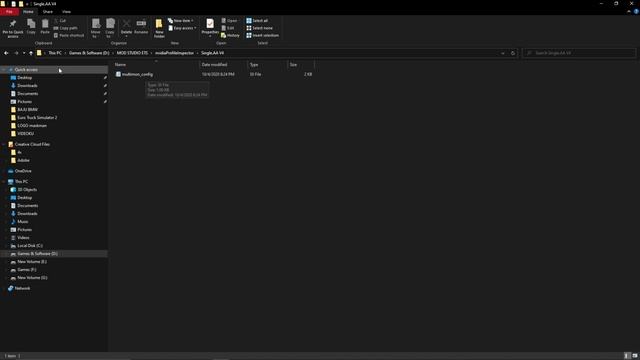Click Paste shortcut in ribbon
The height and width of the screenshot is (360, 640).
click(69, 36)
